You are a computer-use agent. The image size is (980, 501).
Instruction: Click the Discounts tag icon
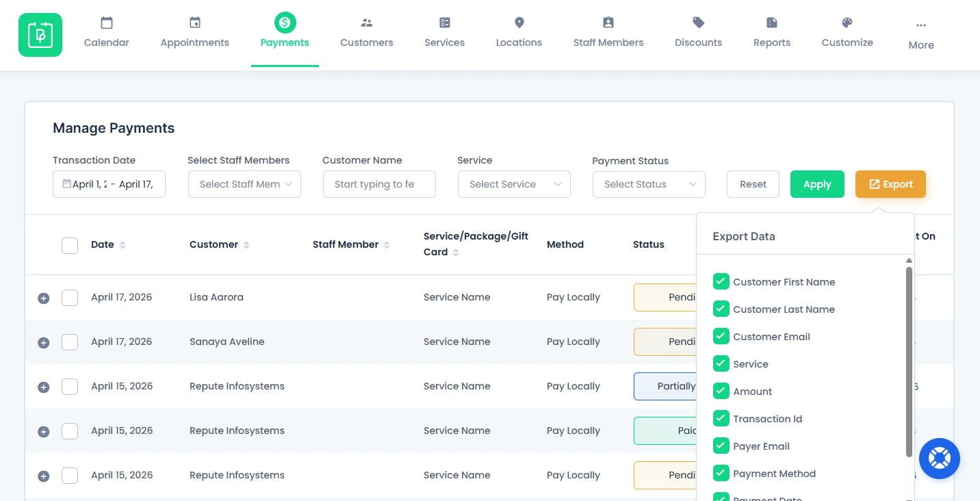tap(699, 23)
